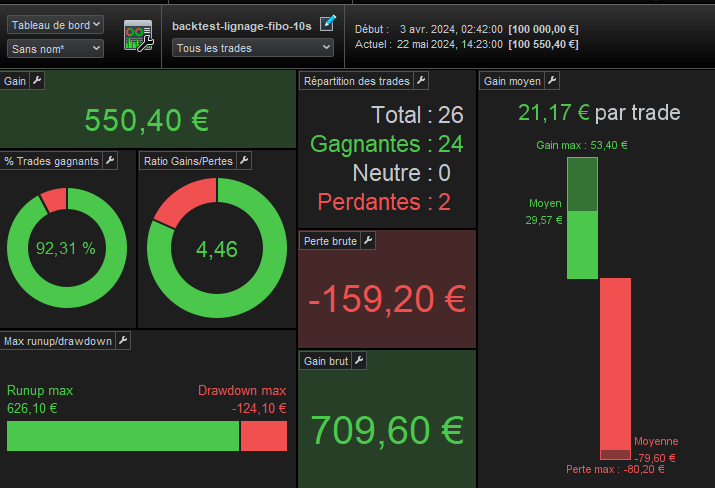Screen dimensions: 715x488
Task: Click the 29,57 € average gain value
Action: click(x=544, y=220)
